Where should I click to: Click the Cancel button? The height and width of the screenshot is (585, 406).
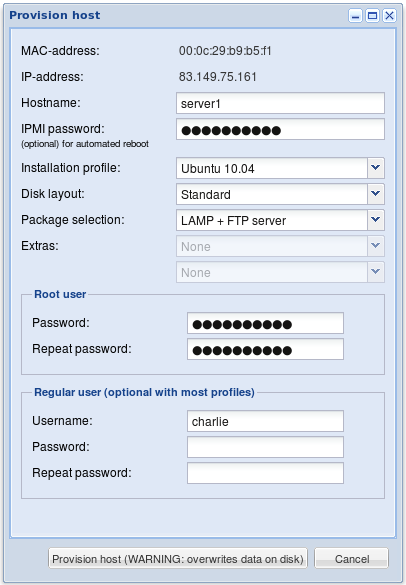click(x=352, y=559)
